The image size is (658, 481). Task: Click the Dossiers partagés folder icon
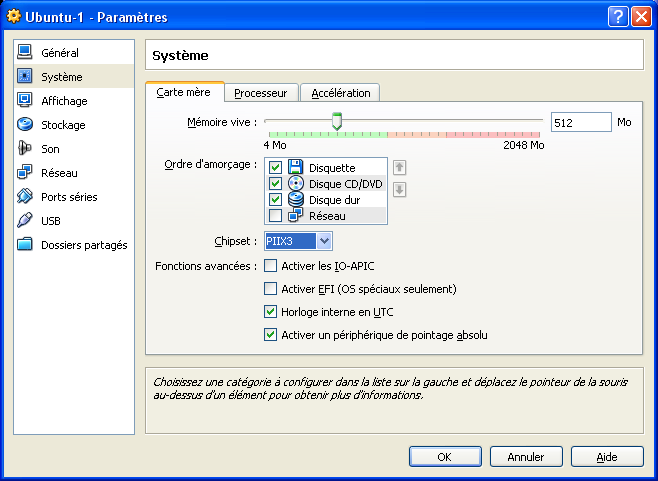tap(25, 244)
